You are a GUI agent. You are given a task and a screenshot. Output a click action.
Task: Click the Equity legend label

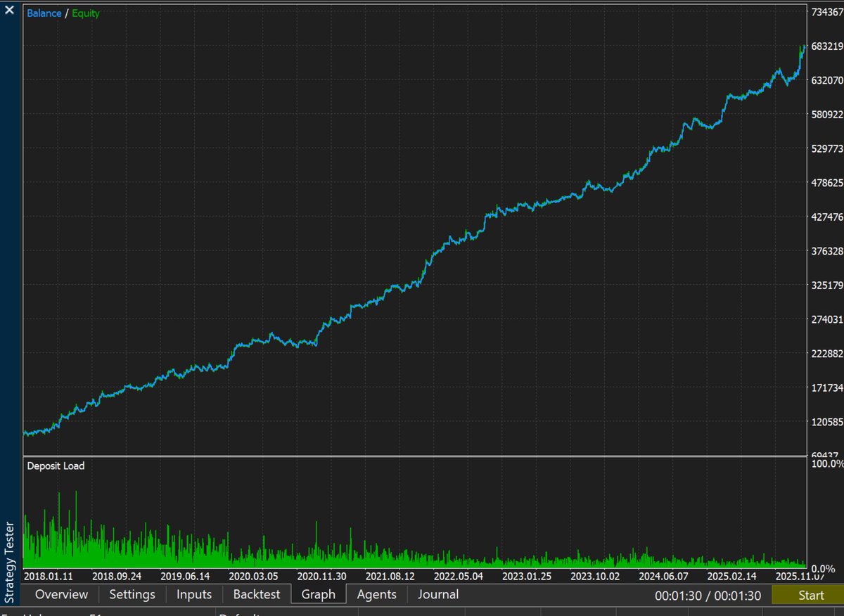(x=86, y=13)
